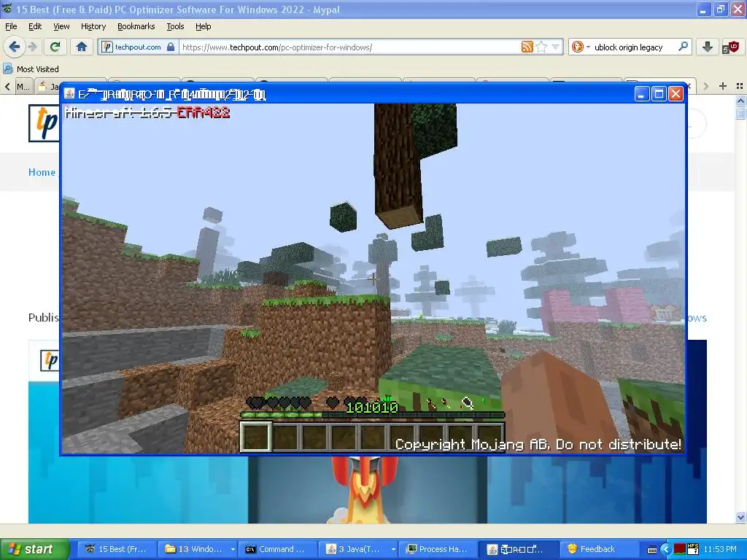Image resolution: width=747 pixels, height=560 pixels.
Task: Switch to the first tab labeled 'M...'
Action: (x=23, y=86)
